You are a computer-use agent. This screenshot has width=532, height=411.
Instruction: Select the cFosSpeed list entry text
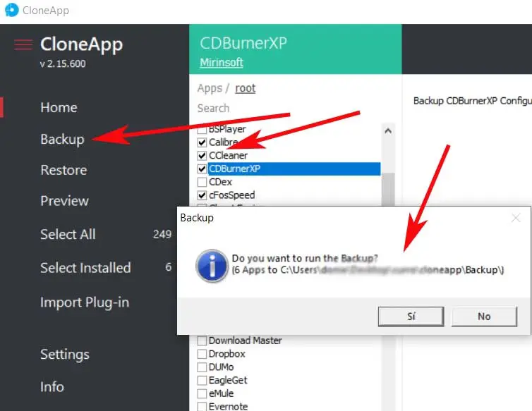[231, 195]
